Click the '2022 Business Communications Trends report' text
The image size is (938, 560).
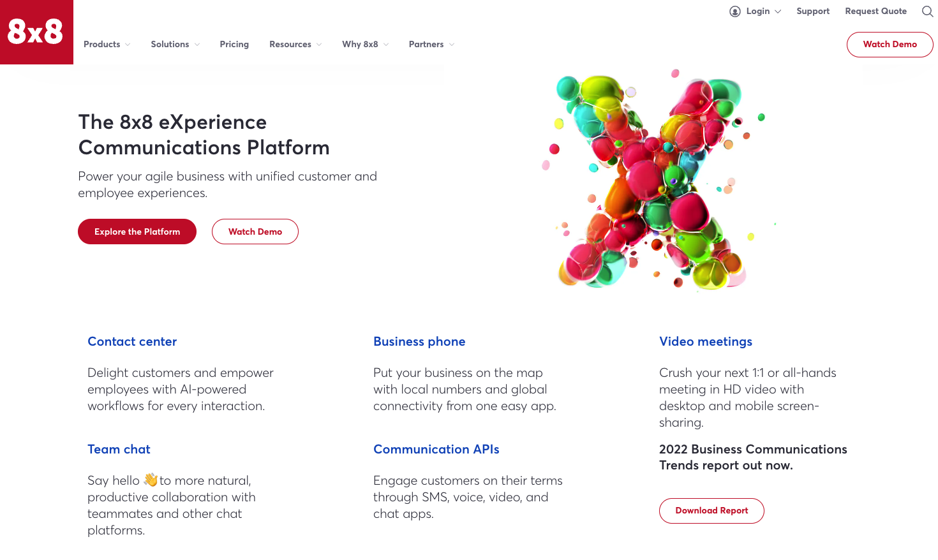pos(753,457)
